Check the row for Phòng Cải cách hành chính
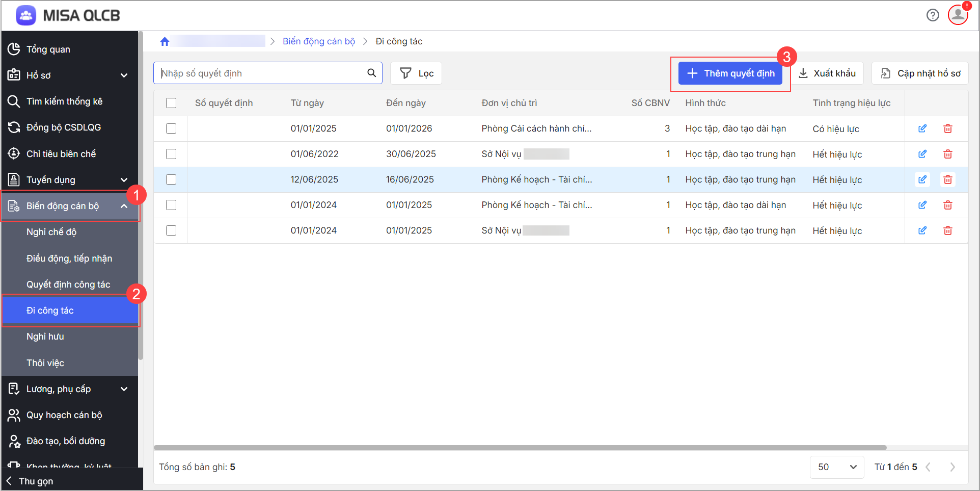Screen dimensions: 980x491 (171, 128)
